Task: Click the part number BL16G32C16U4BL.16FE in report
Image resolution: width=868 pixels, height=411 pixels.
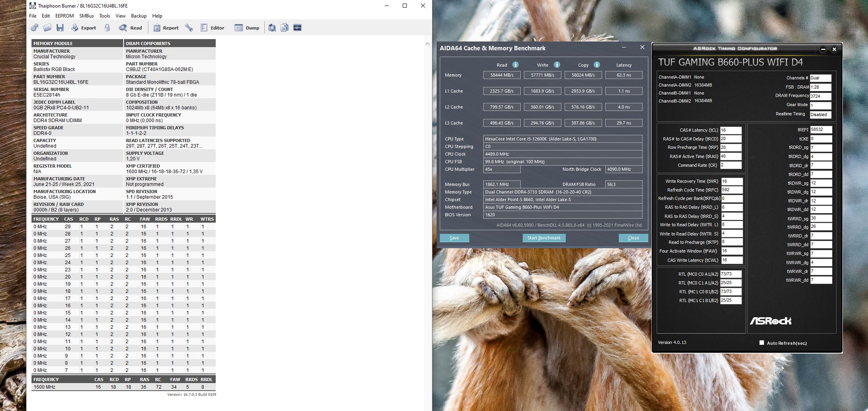Action: click(61, 82)
